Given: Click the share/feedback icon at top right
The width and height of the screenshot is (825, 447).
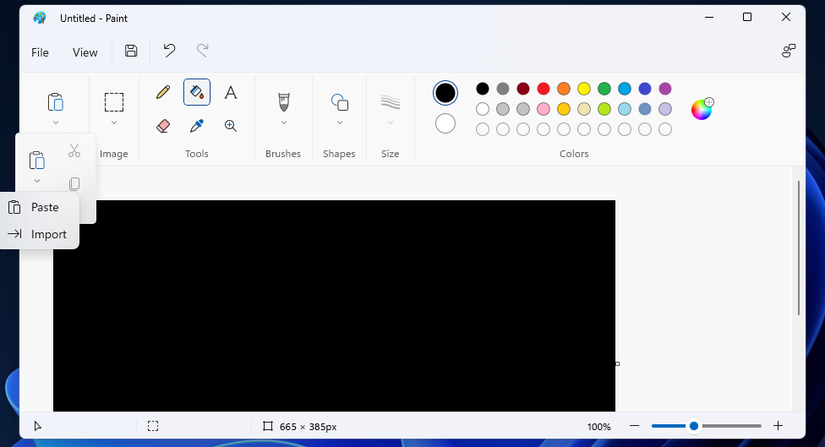Looking at the screenshot, I should click(788, 51).
